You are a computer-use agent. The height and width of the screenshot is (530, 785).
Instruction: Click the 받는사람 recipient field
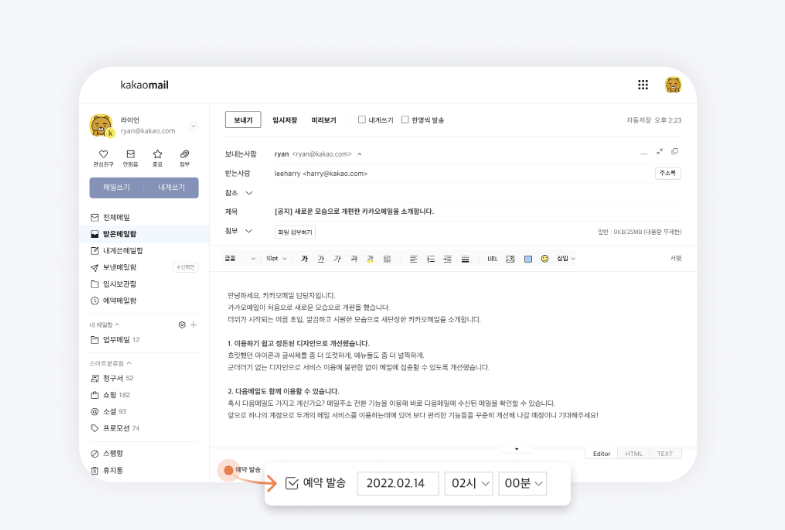tap(463, 174)
